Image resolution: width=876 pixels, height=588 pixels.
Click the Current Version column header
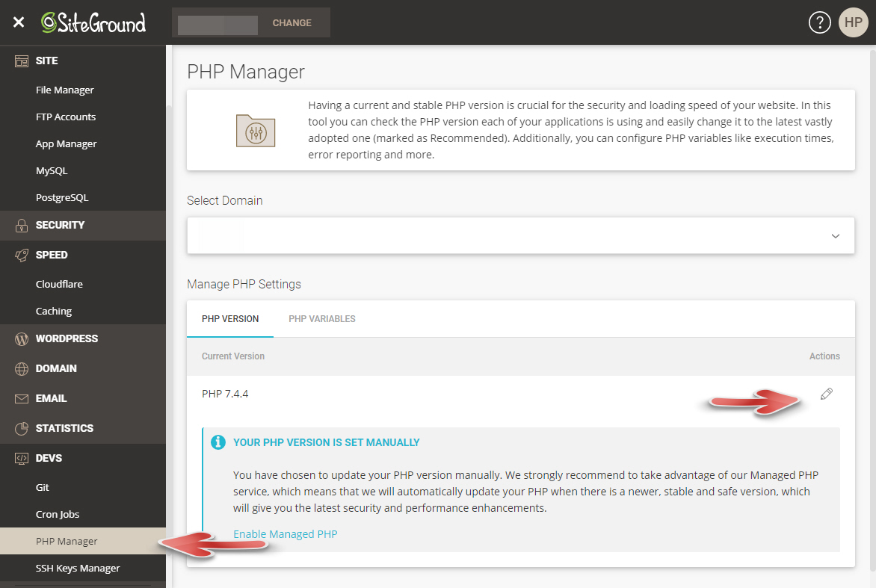[233, 356]
